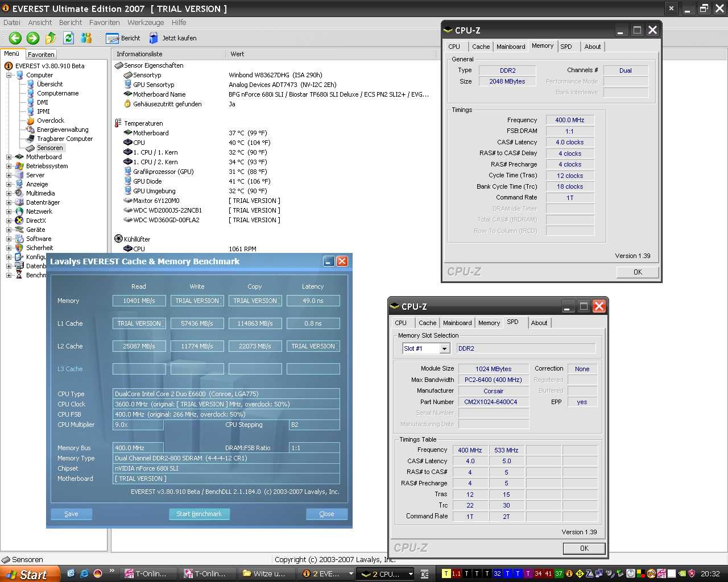Select Kühllüfter section fan icon

(118, 239)
